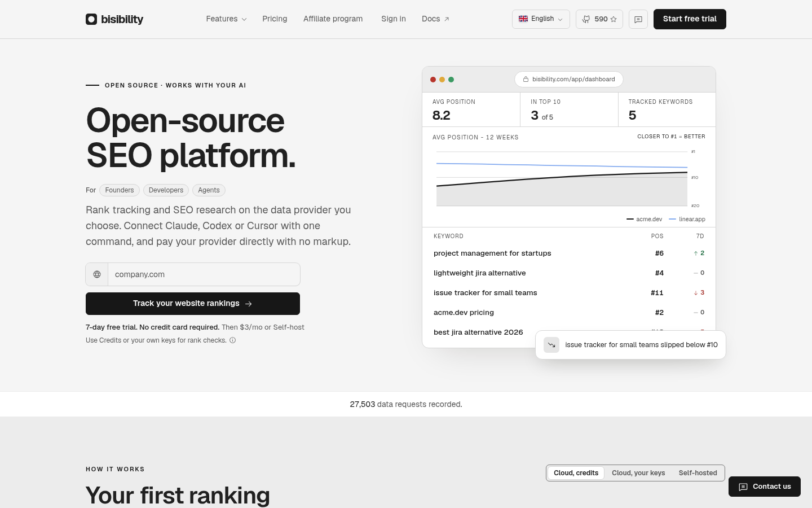This screenshot has width=812, height=508.
Task: Click the Contact us button
Action: (765, 487)
